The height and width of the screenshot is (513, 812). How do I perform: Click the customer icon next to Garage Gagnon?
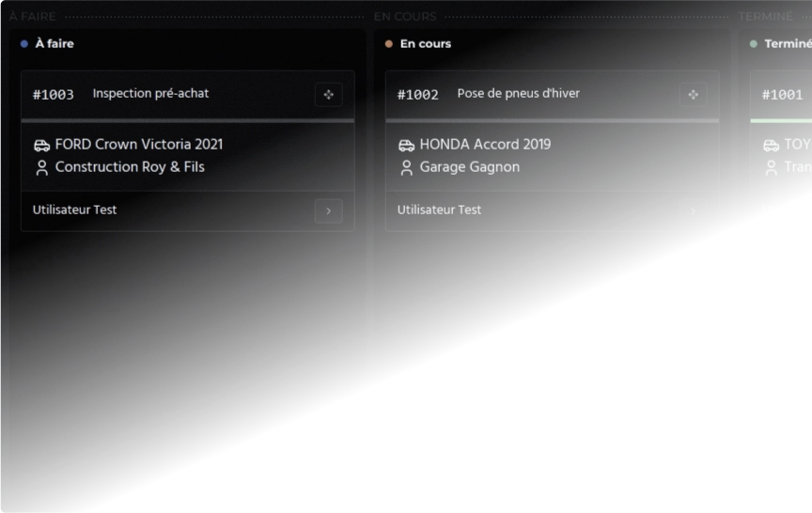406,168
